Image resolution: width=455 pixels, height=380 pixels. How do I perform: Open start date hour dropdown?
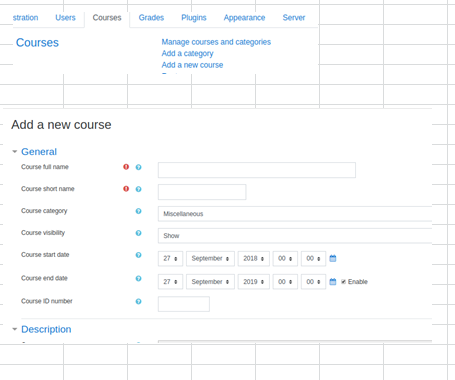[285, 258]
